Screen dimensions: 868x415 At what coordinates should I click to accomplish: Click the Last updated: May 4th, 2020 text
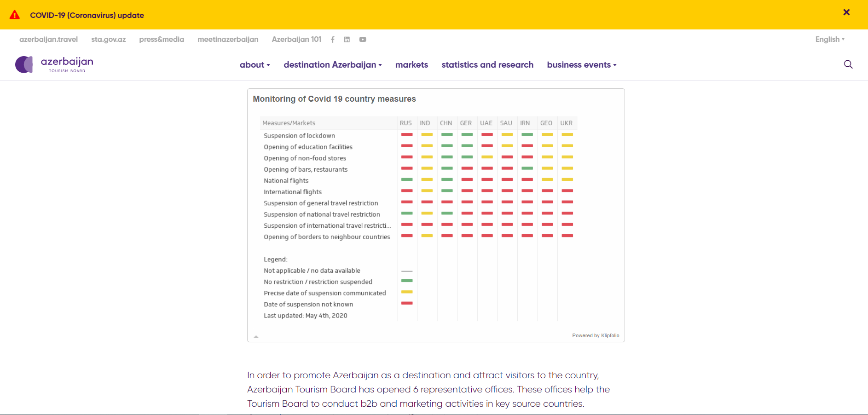click(306, 316)
